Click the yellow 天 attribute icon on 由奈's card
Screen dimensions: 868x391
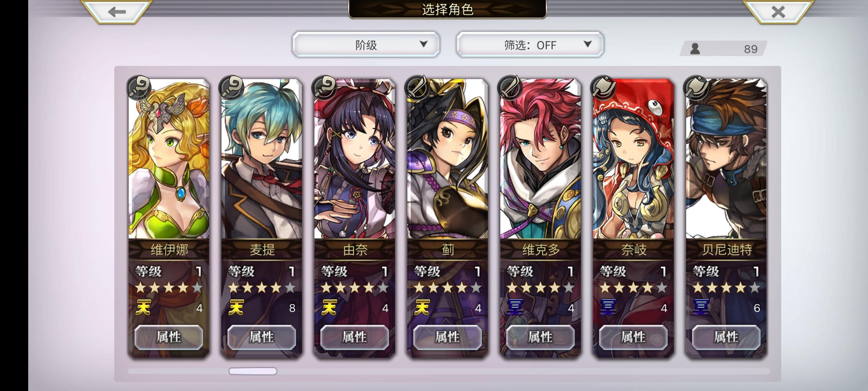(329, 308)
